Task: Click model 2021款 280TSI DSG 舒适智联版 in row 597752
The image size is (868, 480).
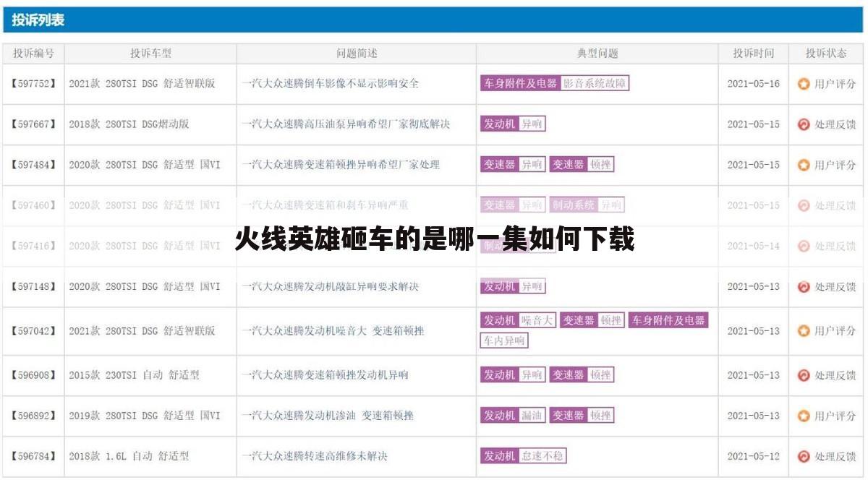Action: (142, 84)
